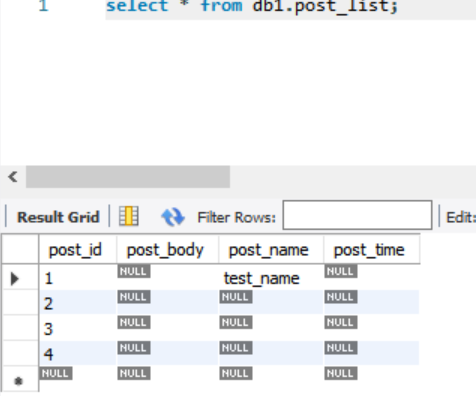Click the post_name column header
The width and height of the screenshot is (476, 396).
[x=271, y=250]
